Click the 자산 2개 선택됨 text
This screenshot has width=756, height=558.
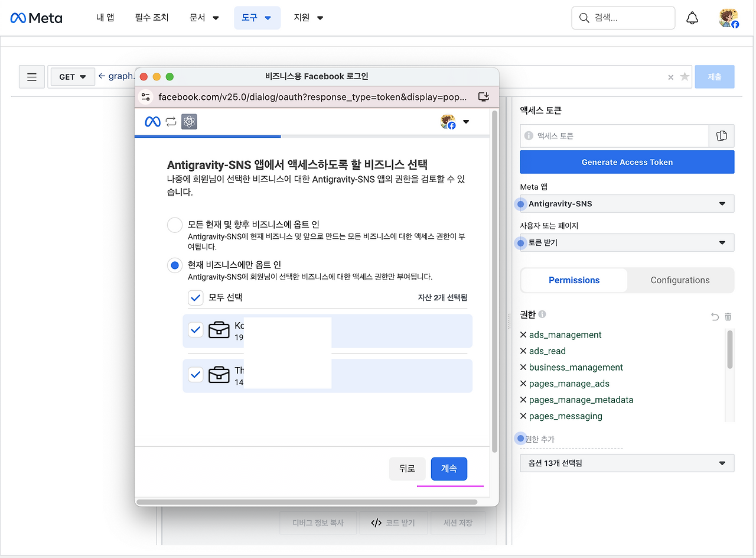pos(442,297)
